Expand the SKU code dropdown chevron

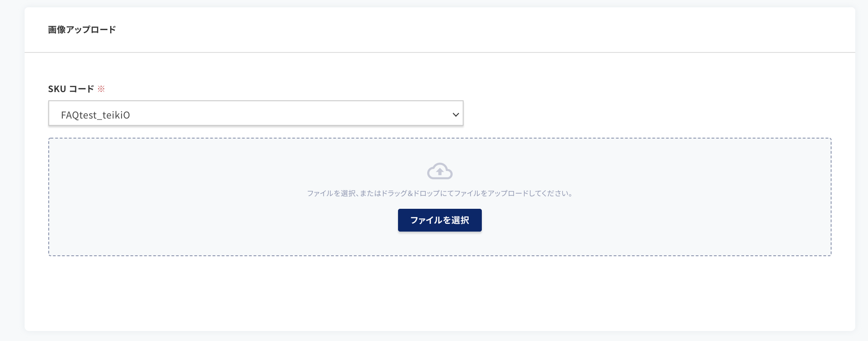pos(455,114)
